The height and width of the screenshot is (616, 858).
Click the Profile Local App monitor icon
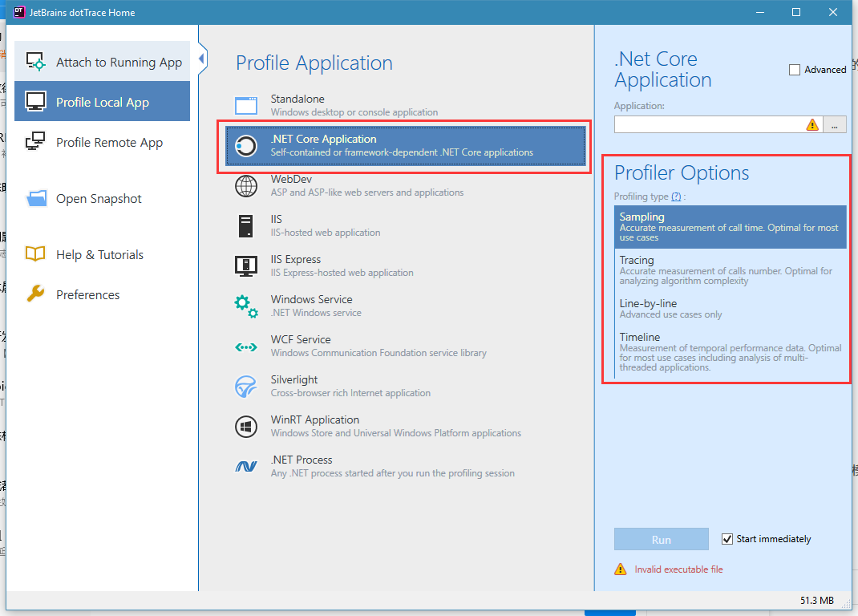35,102
